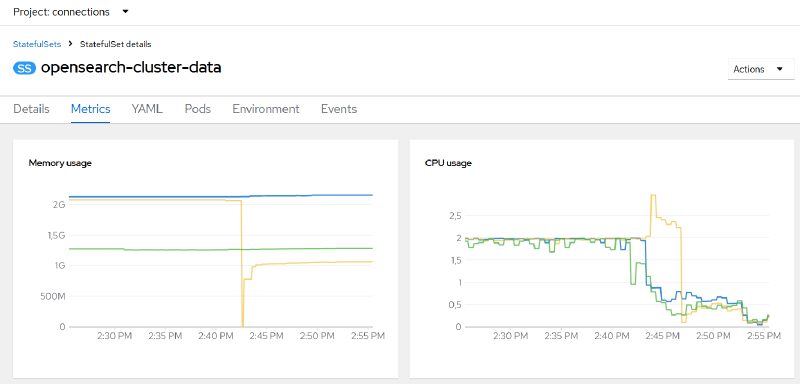Click the 500M label on Memory axis
This screenshot has height=384, width=800.
52,296
